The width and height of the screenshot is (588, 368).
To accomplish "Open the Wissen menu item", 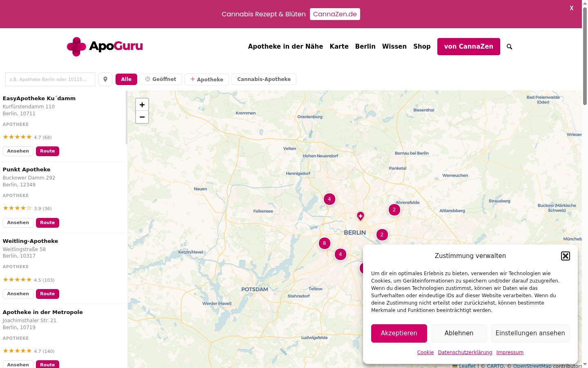I will (394, 47).
